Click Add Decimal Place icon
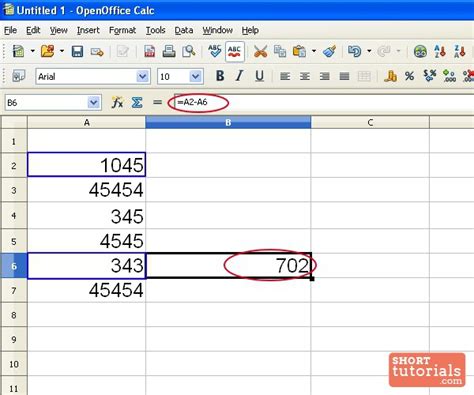474x395 pixels. coord(449,76)
